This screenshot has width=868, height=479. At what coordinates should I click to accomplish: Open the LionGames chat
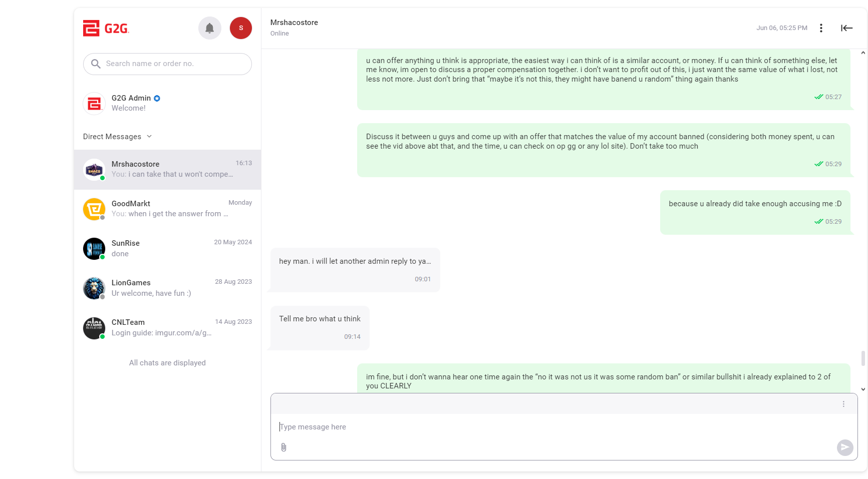(x=167, y=288)
